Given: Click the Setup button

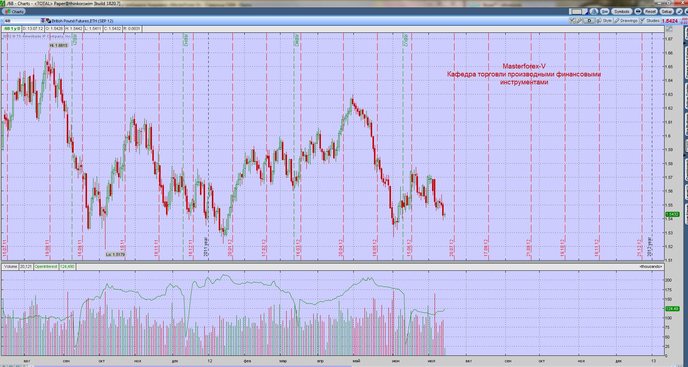Looking at the screenshot, I should 666,11.
